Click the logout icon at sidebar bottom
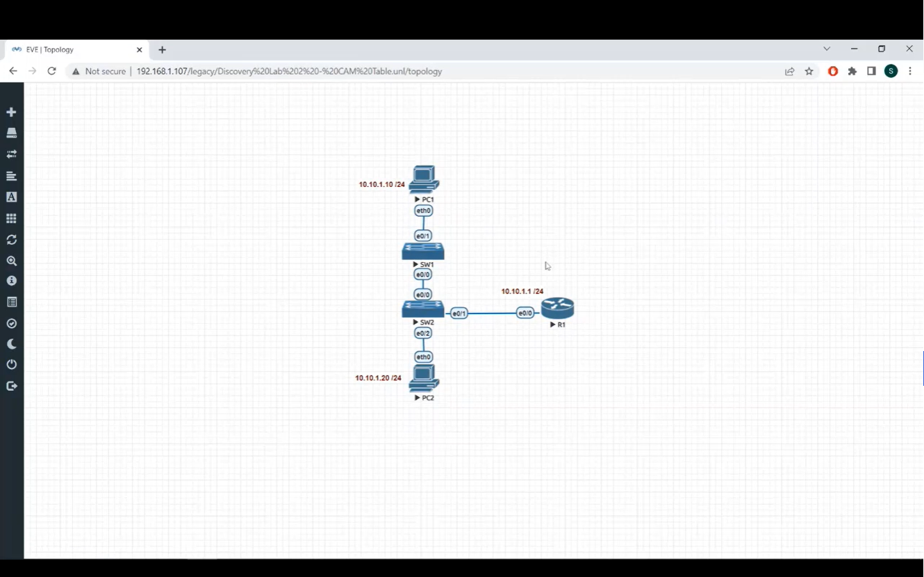The width and height of the screenshot is (924, 577). pyautogui.click(x=11, y=385)
